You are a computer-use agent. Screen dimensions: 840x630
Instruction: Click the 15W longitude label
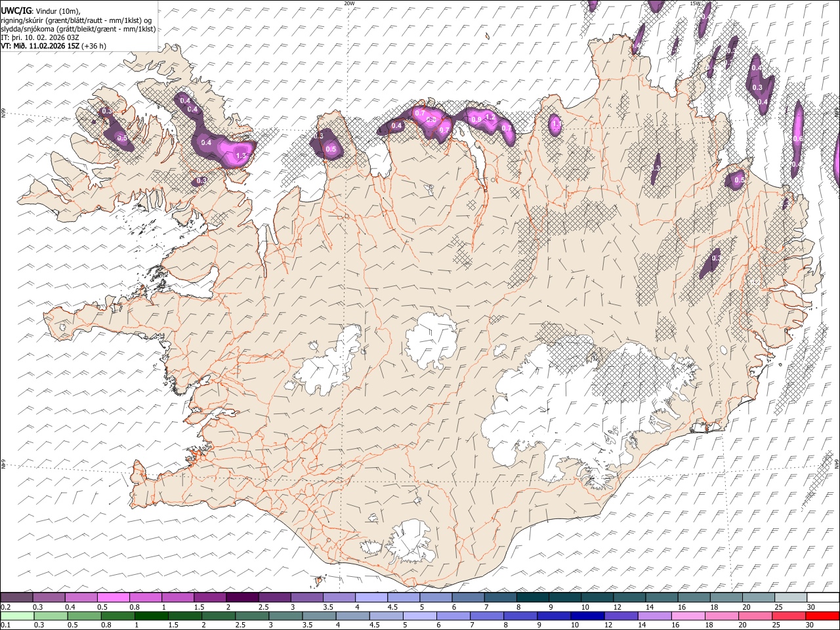tap(696, 3)
